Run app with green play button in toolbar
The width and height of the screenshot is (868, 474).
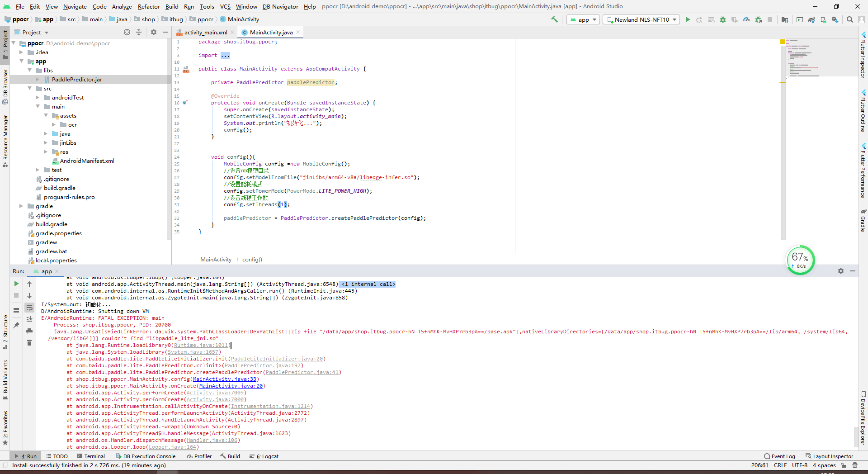[688, 19]
